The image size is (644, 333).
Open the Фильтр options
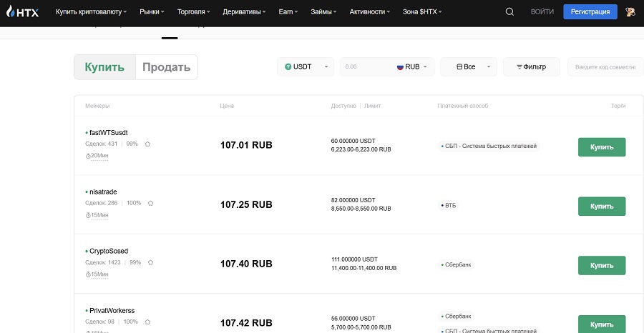531,66
